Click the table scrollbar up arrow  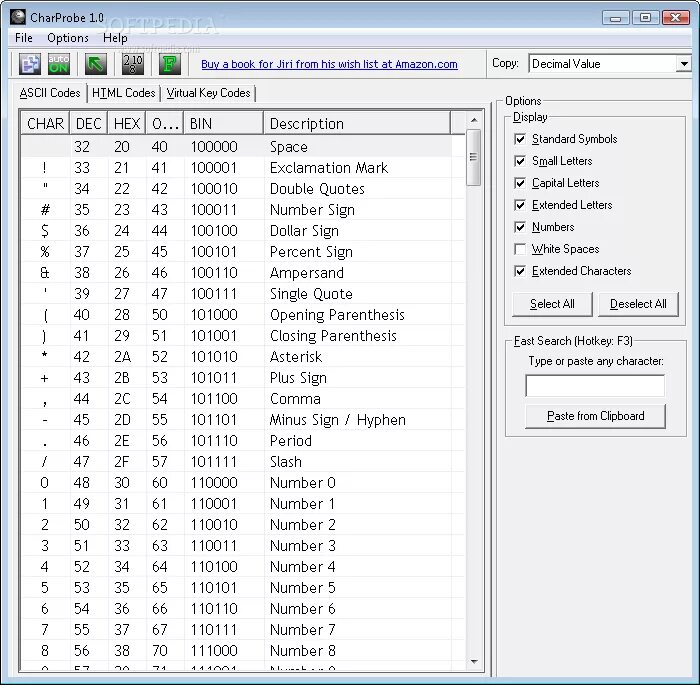pos(474,120)
